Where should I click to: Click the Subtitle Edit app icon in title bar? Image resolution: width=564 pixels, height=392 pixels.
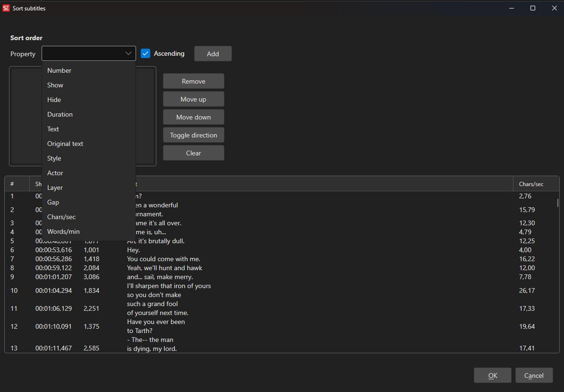point(6,8)
